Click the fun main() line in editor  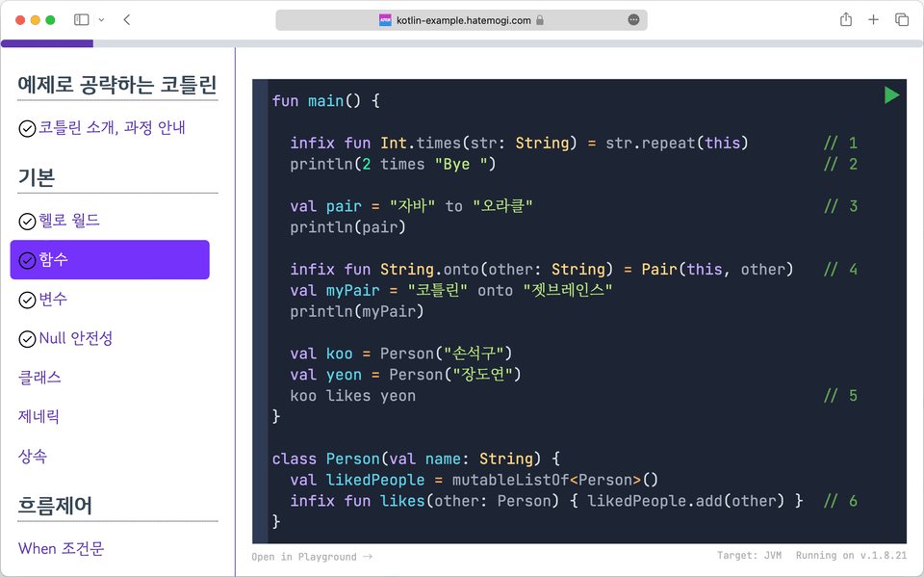point(326,101)
